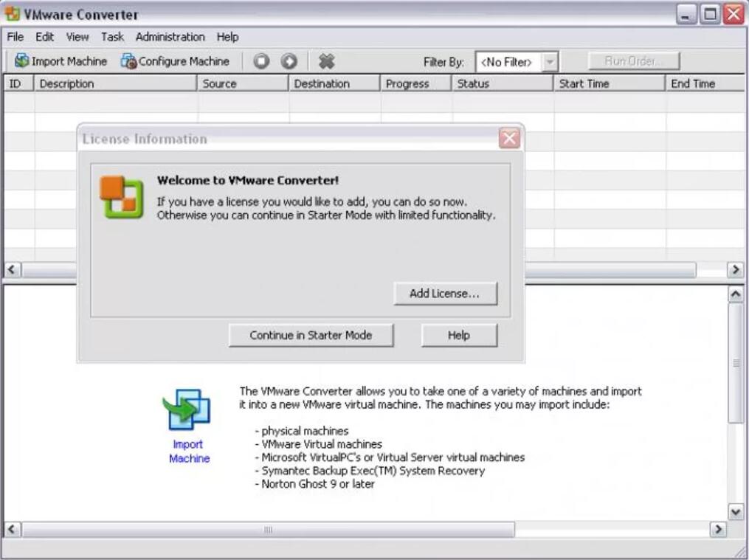This screenshot has height=560, width=749.
Task: Sort by the ID column header
Action: point(18,83)
